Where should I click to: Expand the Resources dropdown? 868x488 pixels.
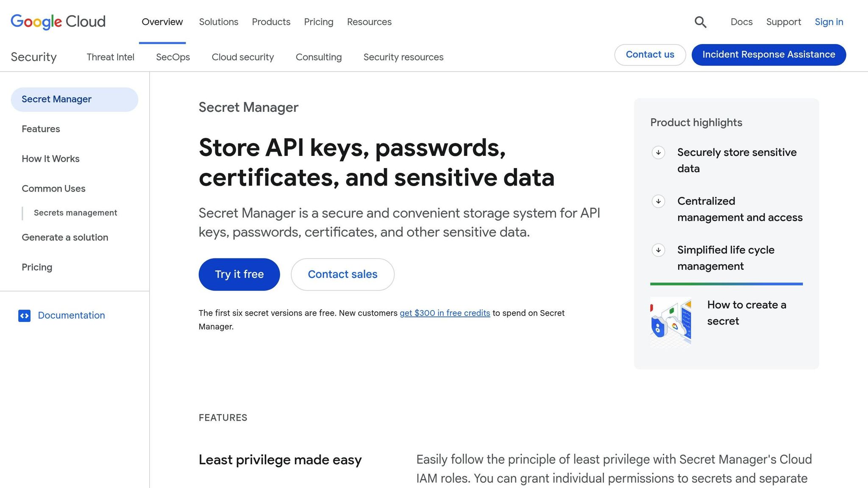coord(369,22)
